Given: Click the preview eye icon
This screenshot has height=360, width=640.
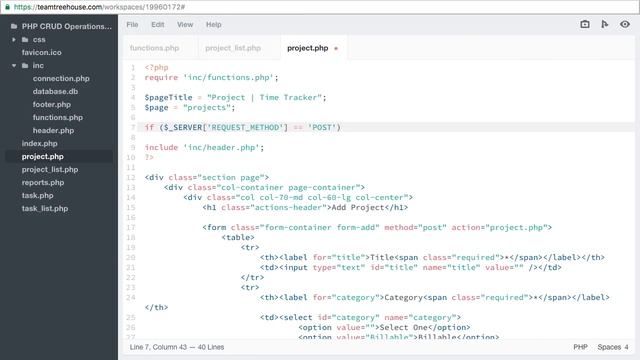Looking at the screenshot, I should tap(624, 24).
